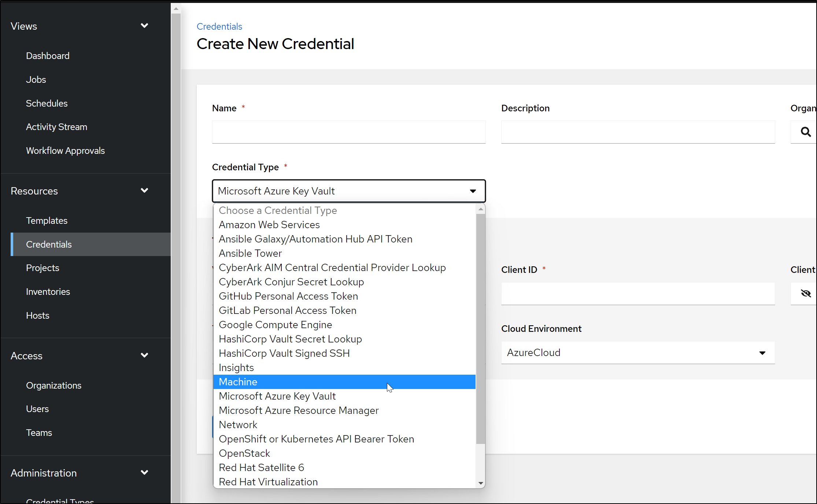This screenshot has width=817, height=504.
Task: Select CyberArk Conjur Secret Lookup option
Action: tap(344, 282)
